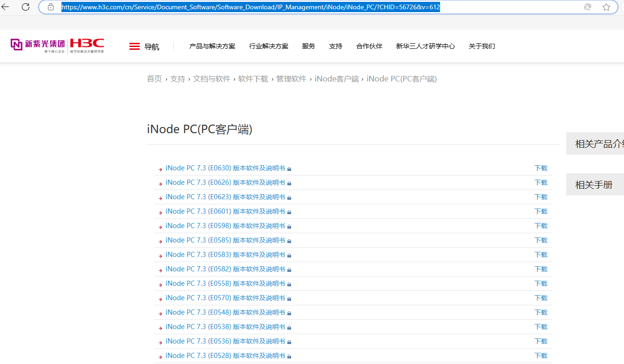Click iNode PC(PC客户端) breadcrumb
This screenshot has width=624, height=364.
pyautogui.click(x=402, y=79)
